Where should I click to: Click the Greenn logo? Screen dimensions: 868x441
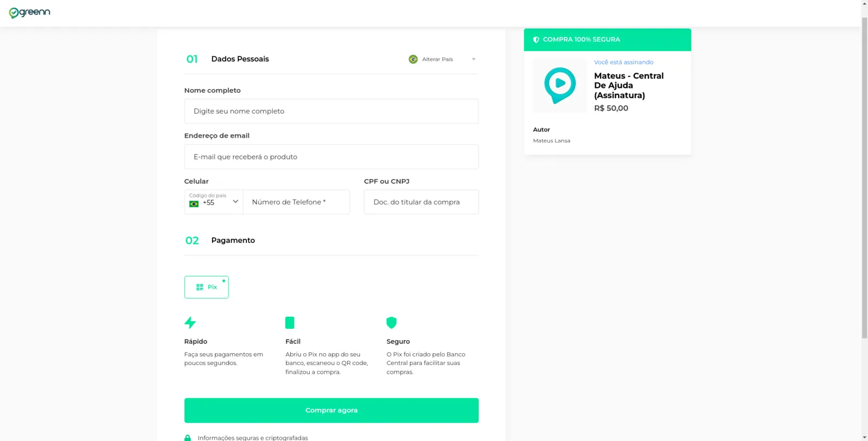pos(29,12)
